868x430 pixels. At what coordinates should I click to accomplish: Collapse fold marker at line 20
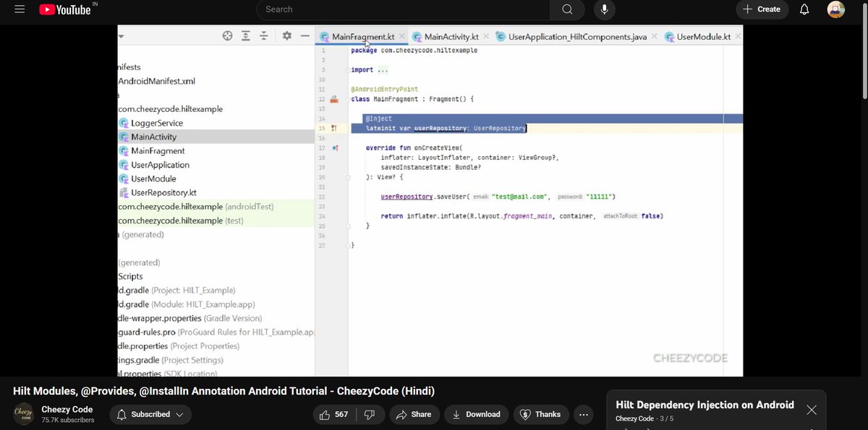pos(348,177)
